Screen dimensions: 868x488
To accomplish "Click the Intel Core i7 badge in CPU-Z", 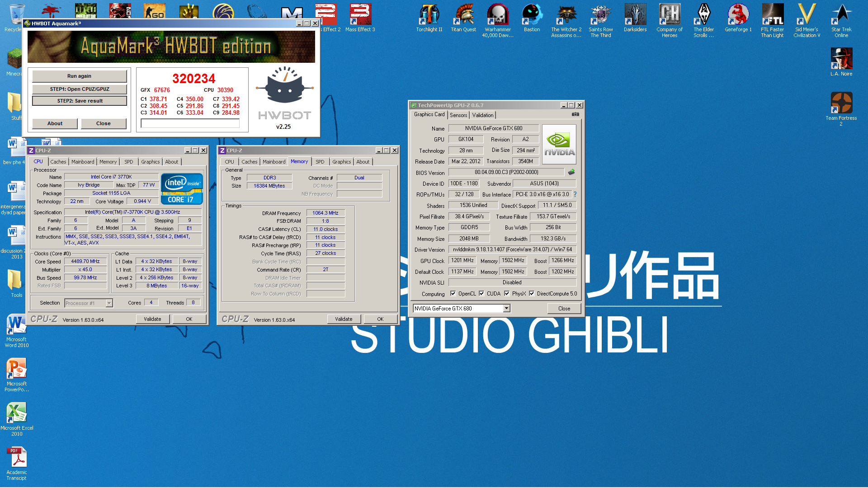I will point(182,189).
